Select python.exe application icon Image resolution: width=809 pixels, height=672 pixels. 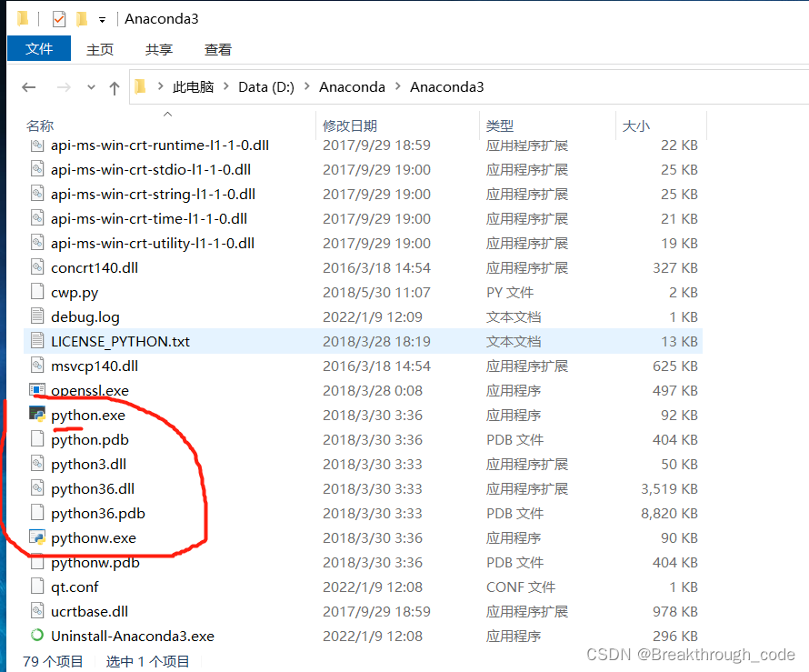tap(37, 415)
